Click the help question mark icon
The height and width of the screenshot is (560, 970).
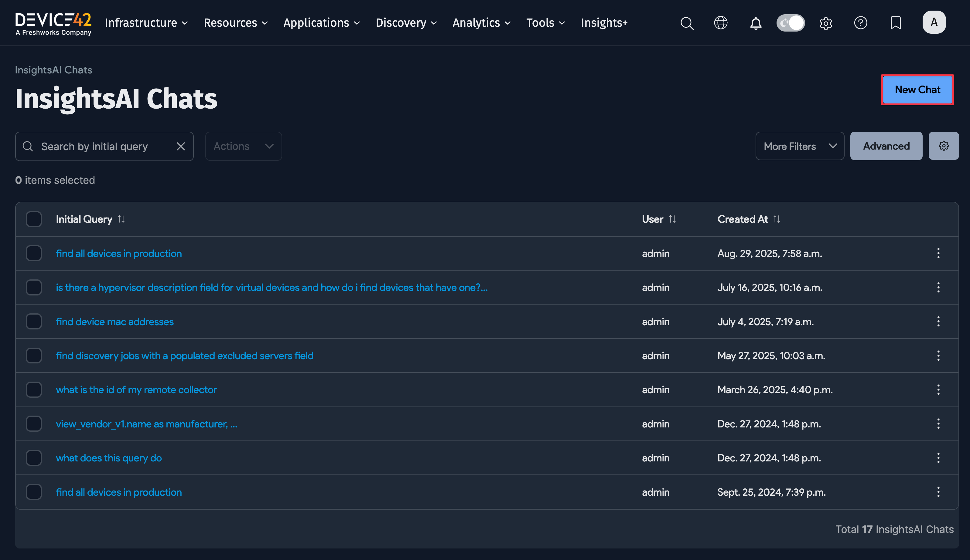coord(861,23)
